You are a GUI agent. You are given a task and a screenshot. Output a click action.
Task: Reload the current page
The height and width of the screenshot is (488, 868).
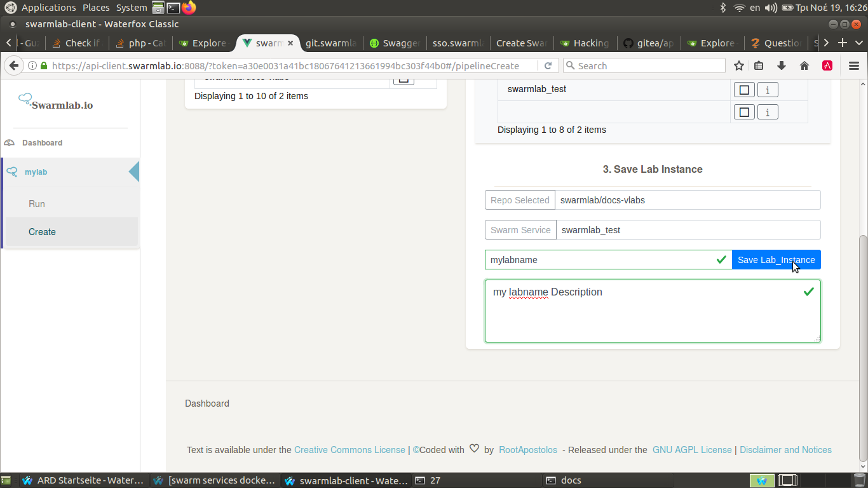[548, 65]
